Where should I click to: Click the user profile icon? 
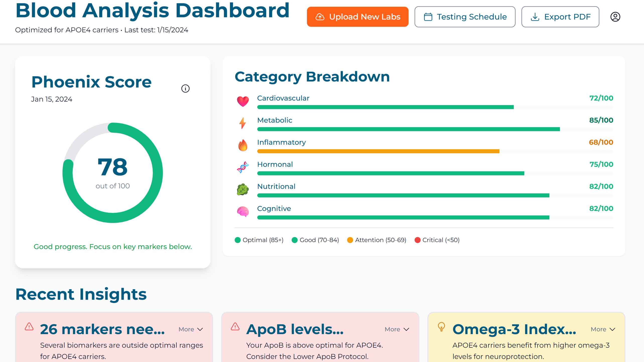615,17
